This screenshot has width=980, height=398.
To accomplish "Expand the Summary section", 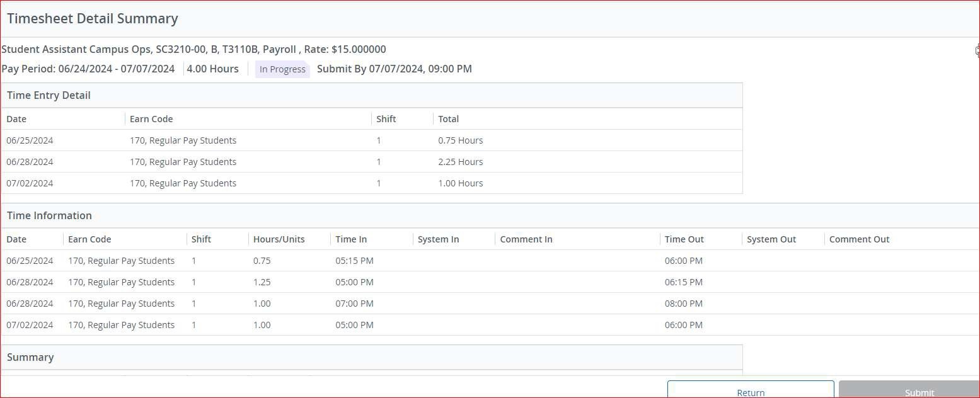I will (30, 357).
